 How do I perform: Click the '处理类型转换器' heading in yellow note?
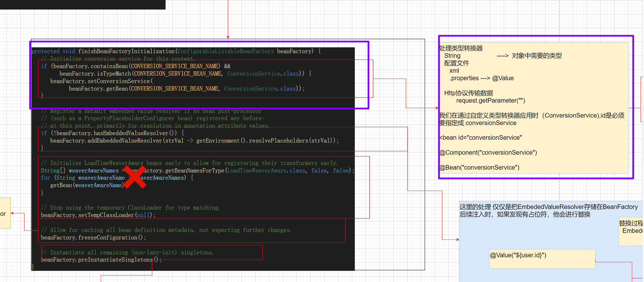[461, 48]
